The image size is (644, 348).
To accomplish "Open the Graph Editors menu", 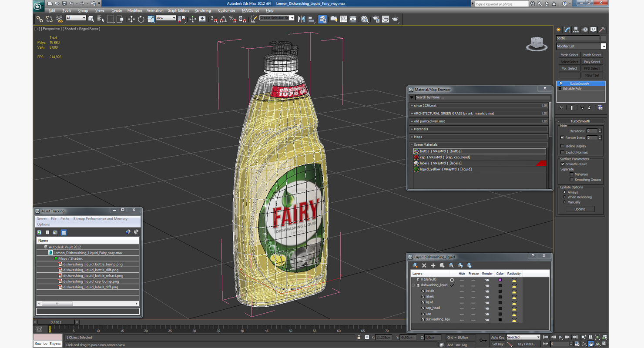I will tap(178, 10).
